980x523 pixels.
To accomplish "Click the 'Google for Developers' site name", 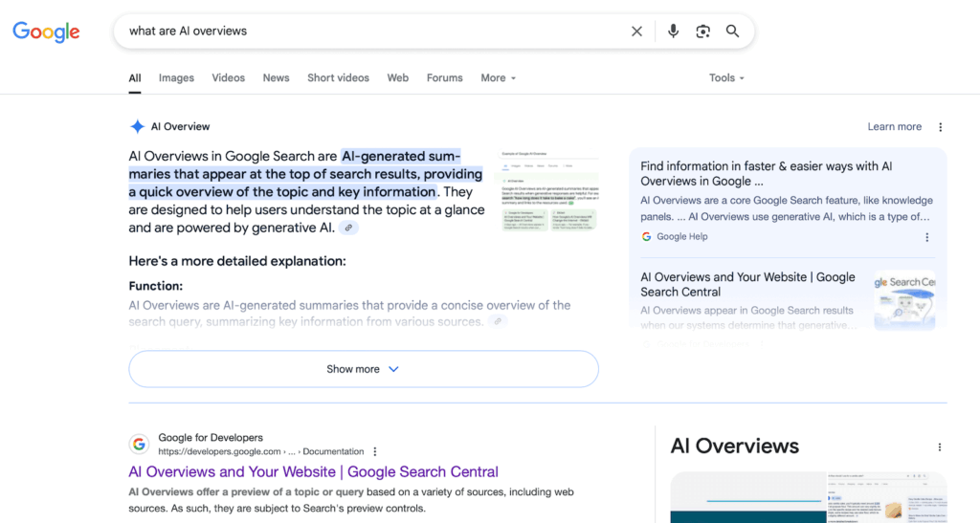I will pyautogui.click(x=211, y=438).
